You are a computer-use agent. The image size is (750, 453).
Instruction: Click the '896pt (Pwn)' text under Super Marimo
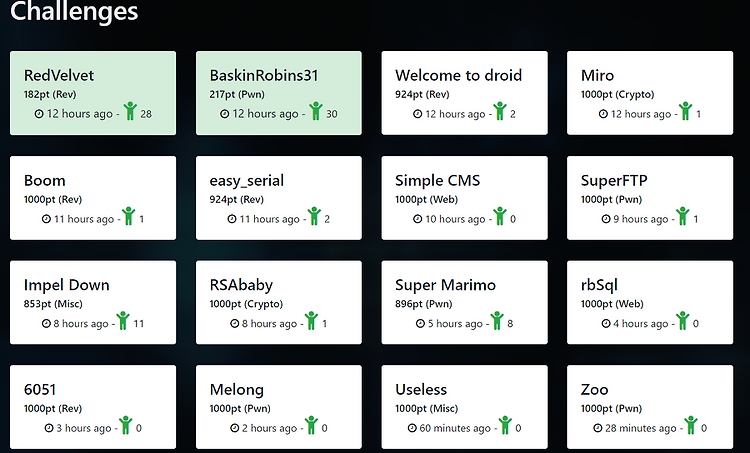pyautogui.click(x=424, y=304)
